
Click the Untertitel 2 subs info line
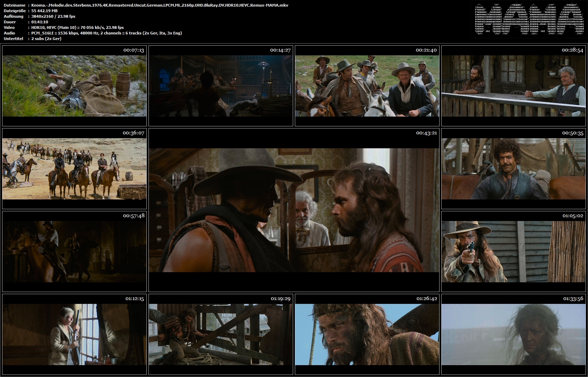pos(46,39)
